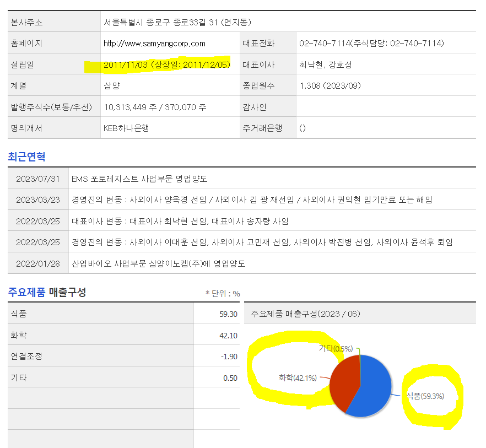The width and height of the screenshot is (486, 448).
Task: Click the 주거래은행 label
Action: coord(262,128)
